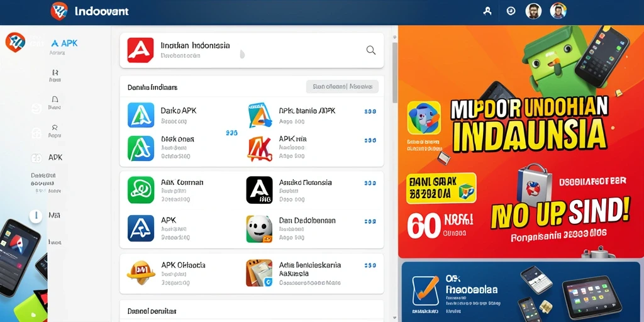This screenshot has width=644, height=322.
Task: Open the blue A icon beside APK
Action: pos(141,228)
